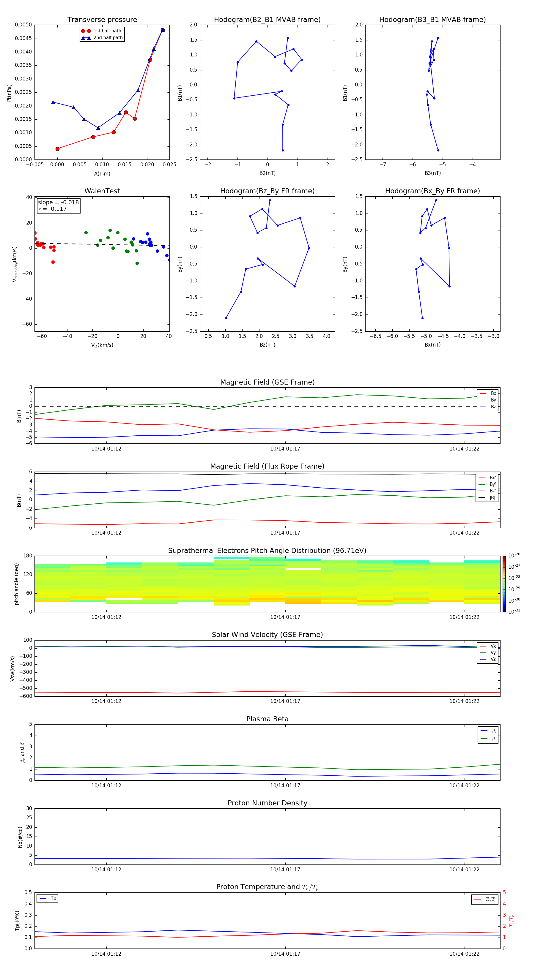This screenshot has height=980, width=535.
Task: Click 'Magnetic Field (Flux Rope Frame)' title
Action: 267,467
